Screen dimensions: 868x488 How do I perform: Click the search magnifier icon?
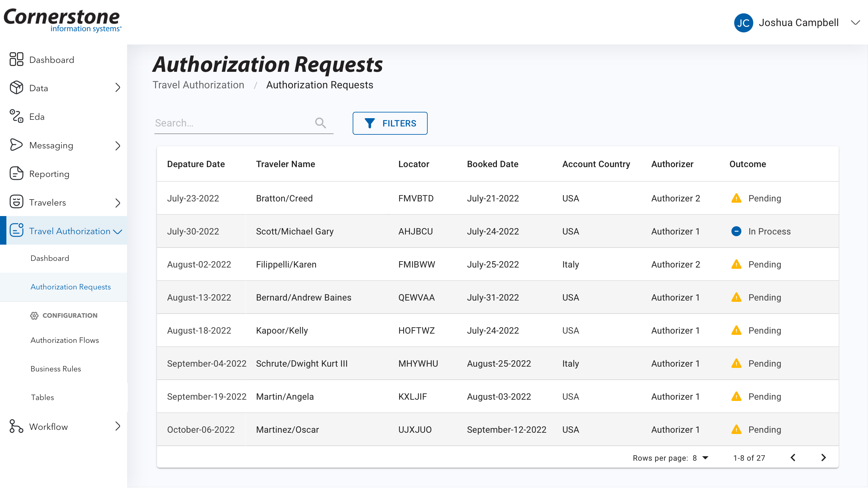click(x=320, y=123)
